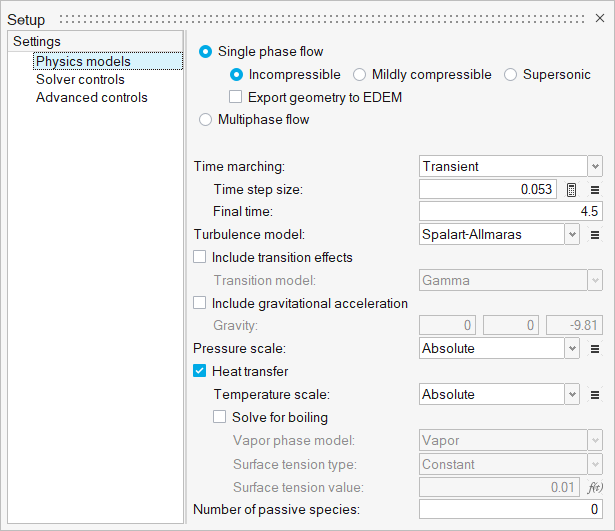This screenshot has height=531, width=615.
Task: Click options menu icon beside Pressure scale
Action: pyautogui.click(x=594, y=349)
